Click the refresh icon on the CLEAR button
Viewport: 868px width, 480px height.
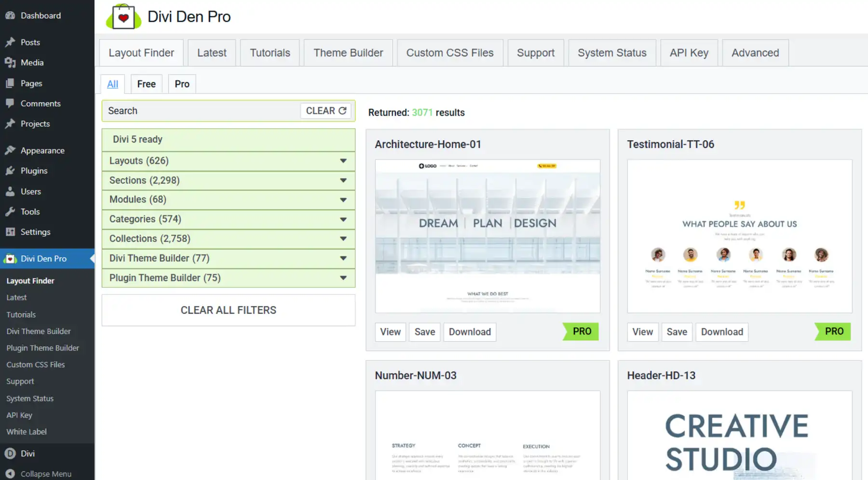[x=342, y=110]
